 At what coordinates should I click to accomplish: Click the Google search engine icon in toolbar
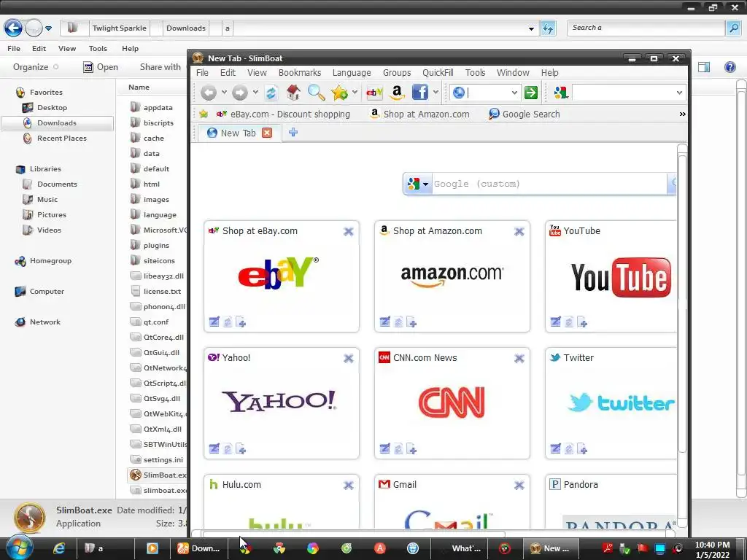(561, 93)
